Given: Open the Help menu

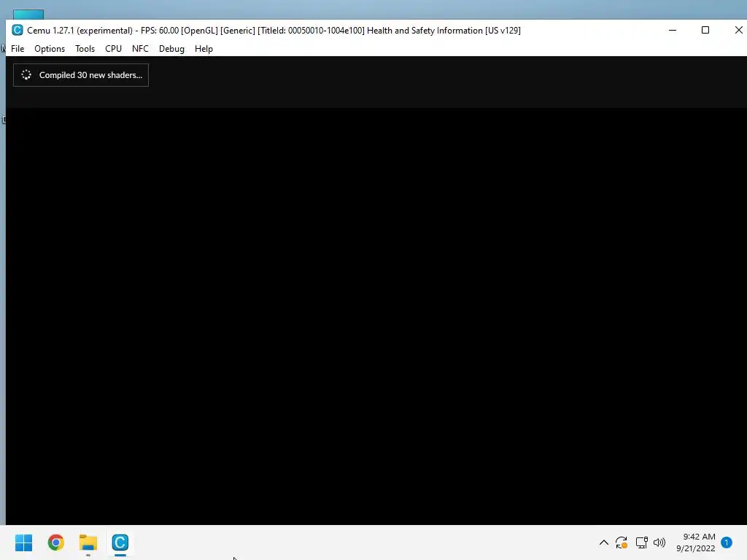Looking at the screenshot, I should (x=204, y=49).
